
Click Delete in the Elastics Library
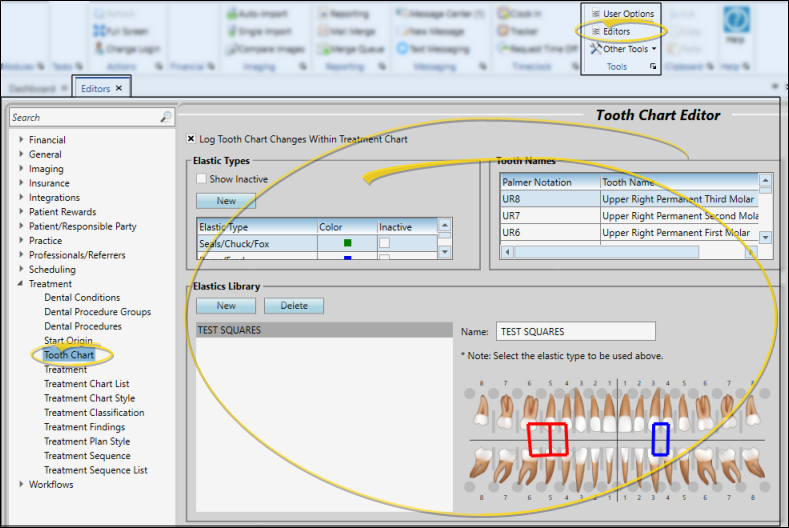(294, 306)
